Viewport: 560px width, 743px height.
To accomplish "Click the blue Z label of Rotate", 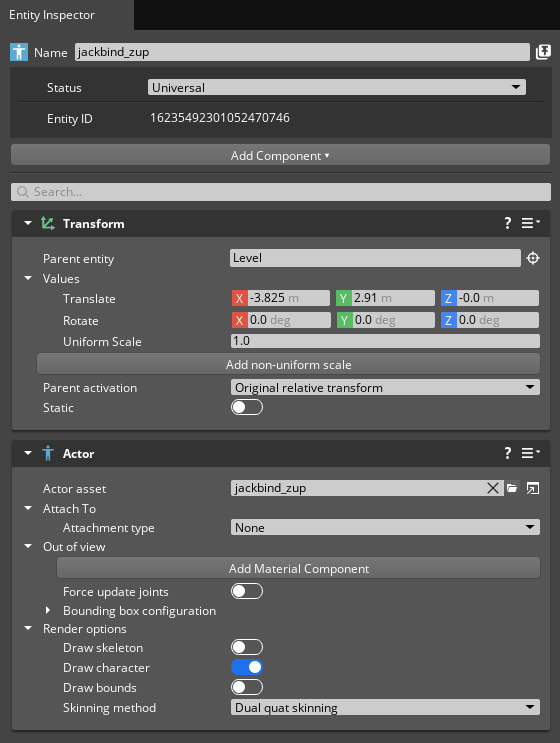I will [448, 320].
